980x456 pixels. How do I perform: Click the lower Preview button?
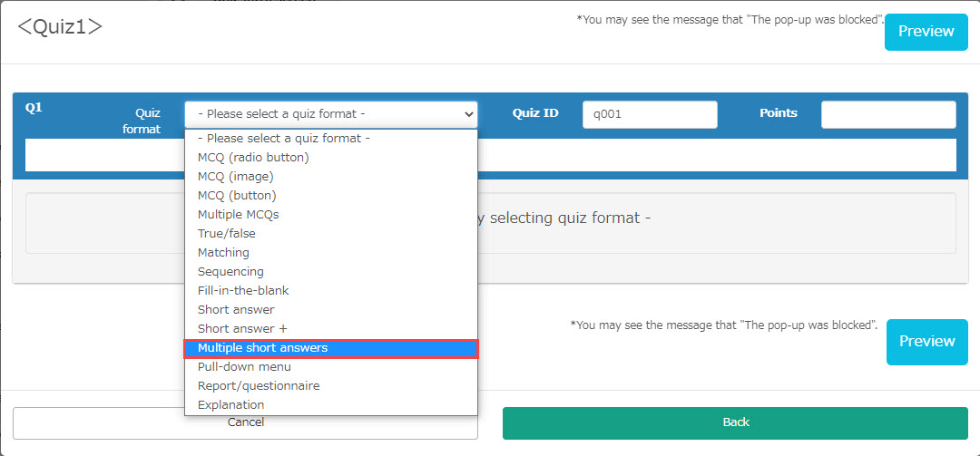926,342
